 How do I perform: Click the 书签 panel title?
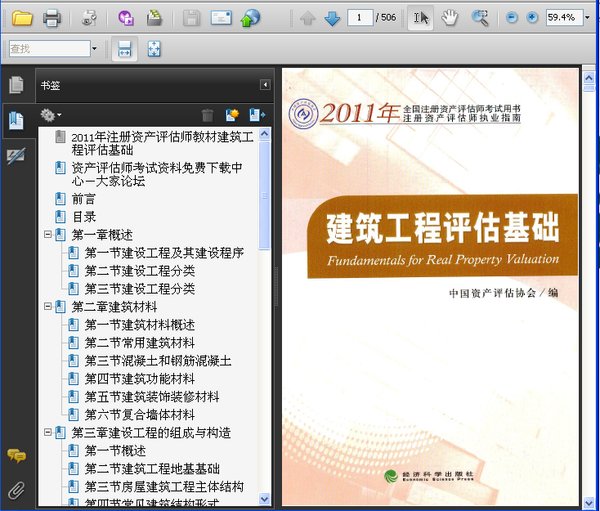pyautogui.click(x=50, y=85)
